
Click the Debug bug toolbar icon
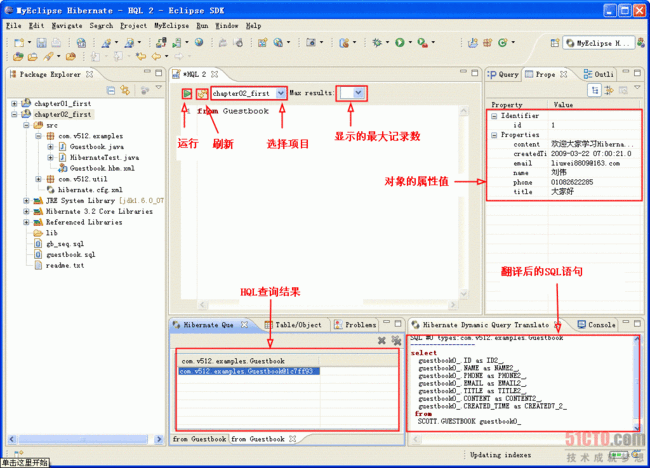(376, 42)
